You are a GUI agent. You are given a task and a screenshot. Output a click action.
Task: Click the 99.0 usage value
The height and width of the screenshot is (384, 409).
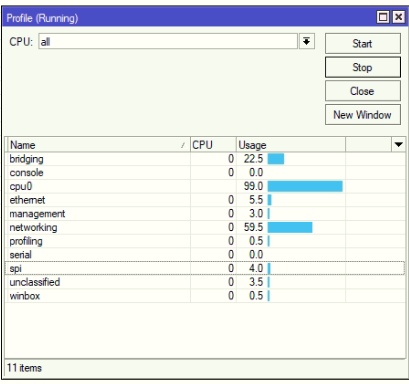253,186
